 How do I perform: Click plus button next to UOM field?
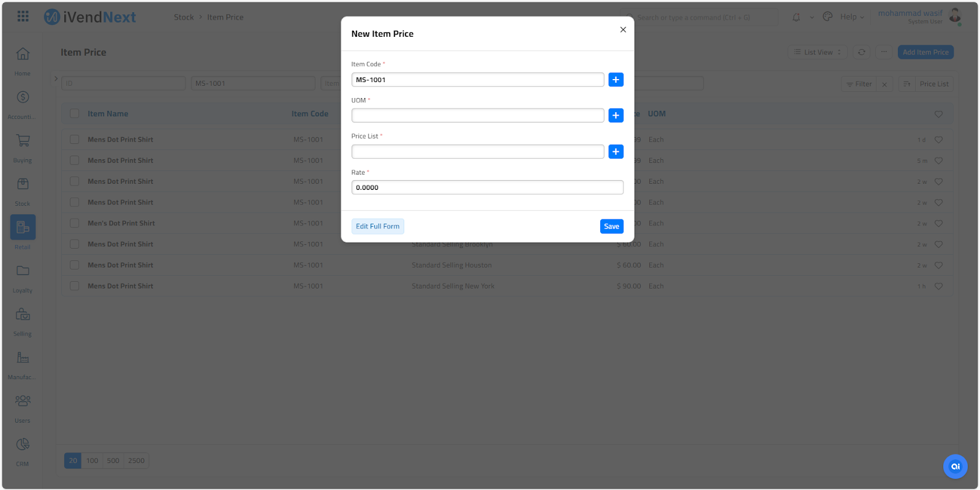pos(616,115)
